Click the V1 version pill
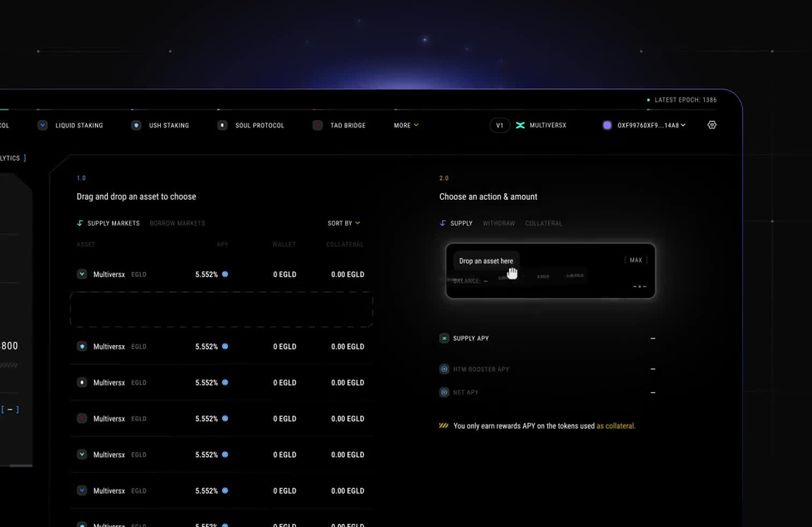 (499, 125)
